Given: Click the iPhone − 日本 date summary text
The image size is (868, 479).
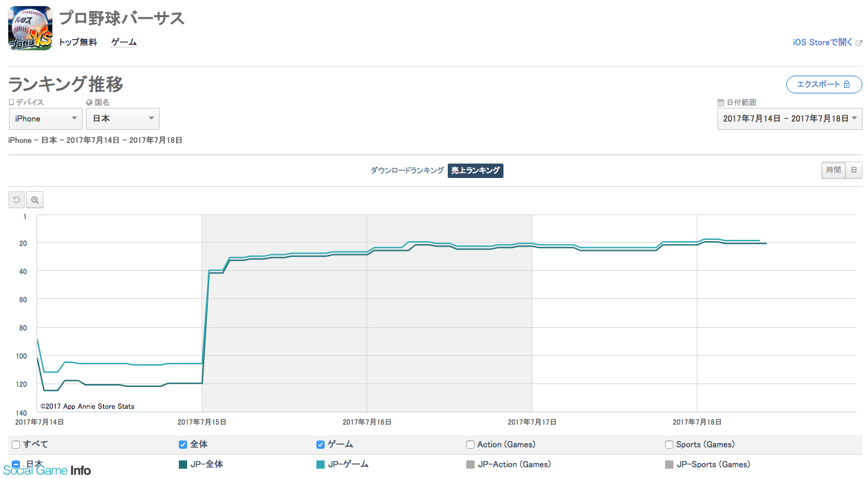Looking at the screenshot, I should (x=95, y=140).
